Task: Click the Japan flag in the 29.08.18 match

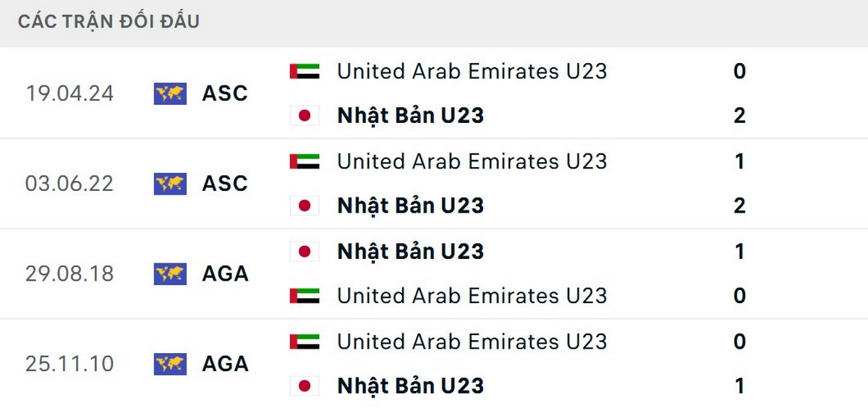Action: (x=305, y=251)
